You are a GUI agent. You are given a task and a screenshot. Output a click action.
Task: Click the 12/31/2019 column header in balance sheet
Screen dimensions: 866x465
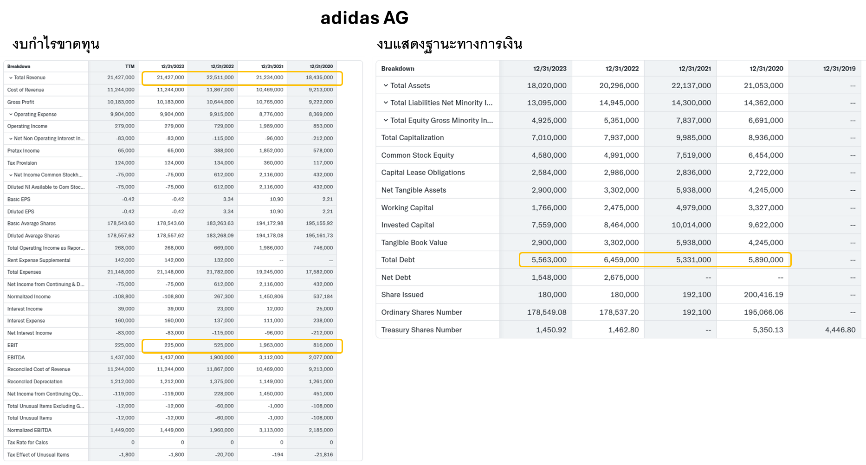839,68
